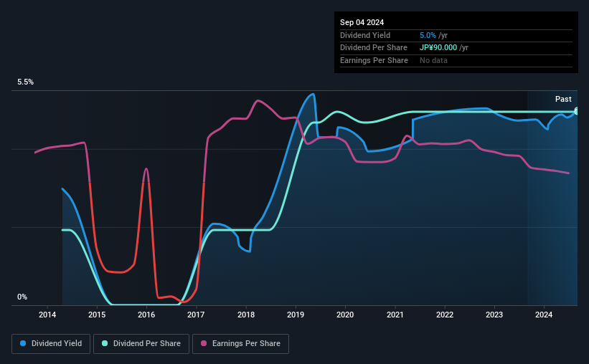Click the Sep 04 2024 tooltip date header
This screenshot has width=589, height=364.
coord(362,22)
